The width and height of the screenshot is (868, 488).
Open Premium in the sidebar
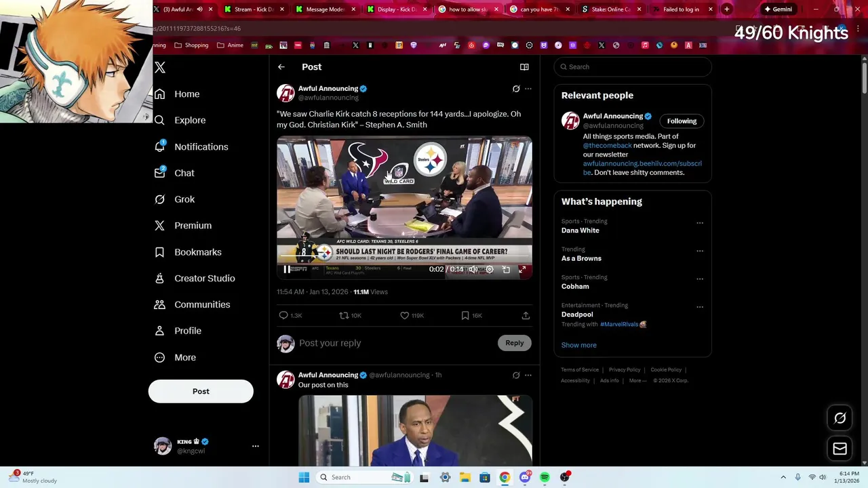[x=183, y=226]
